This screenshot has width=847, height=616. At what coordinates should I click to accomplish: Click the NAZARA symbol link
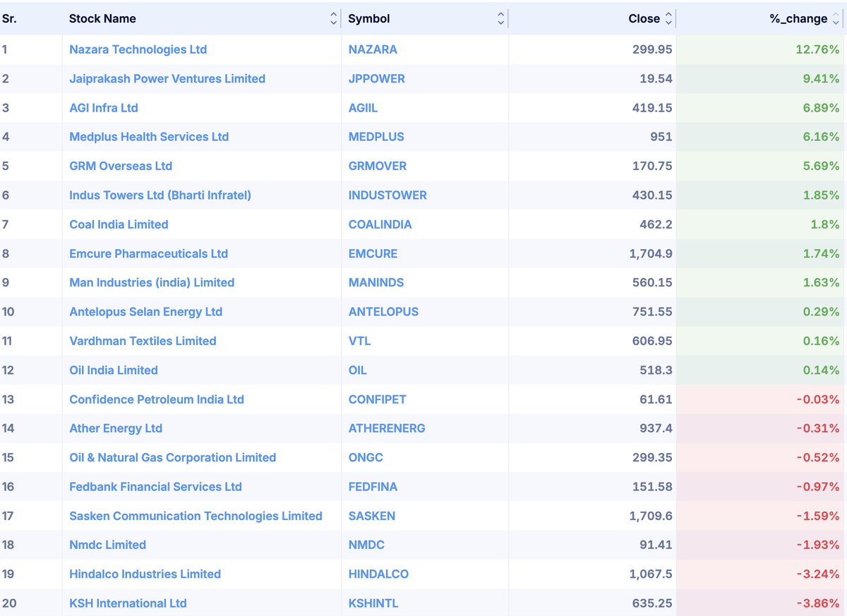pos(373,49)
